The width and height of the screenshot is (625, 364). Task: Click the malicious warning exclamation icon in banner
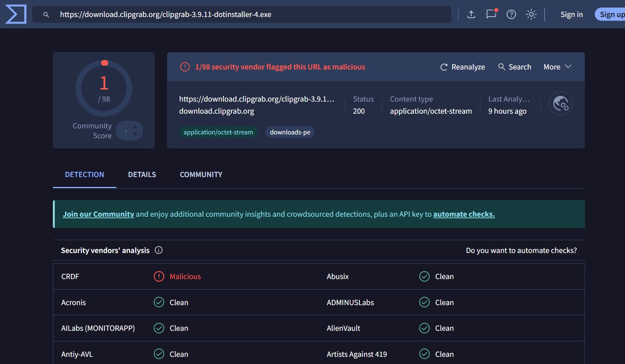(x=185, y=67)
